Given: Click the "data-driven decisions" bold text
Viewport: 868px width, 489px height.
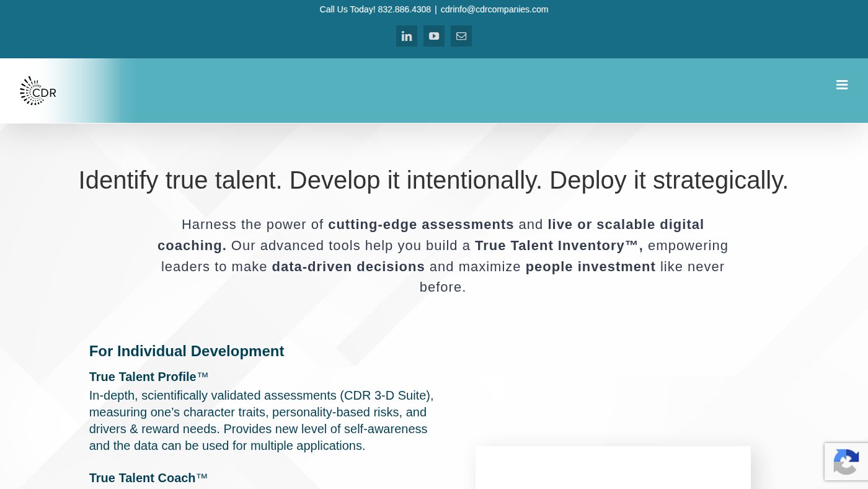Looking at the screenshot, I should [348, 267].
